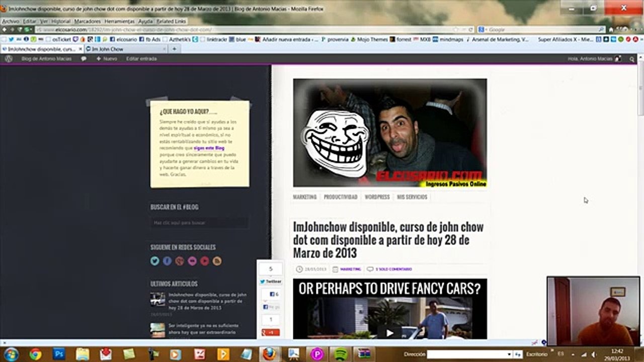
Task: Click Nuevo in the admin bar
Action: (107, 59)
